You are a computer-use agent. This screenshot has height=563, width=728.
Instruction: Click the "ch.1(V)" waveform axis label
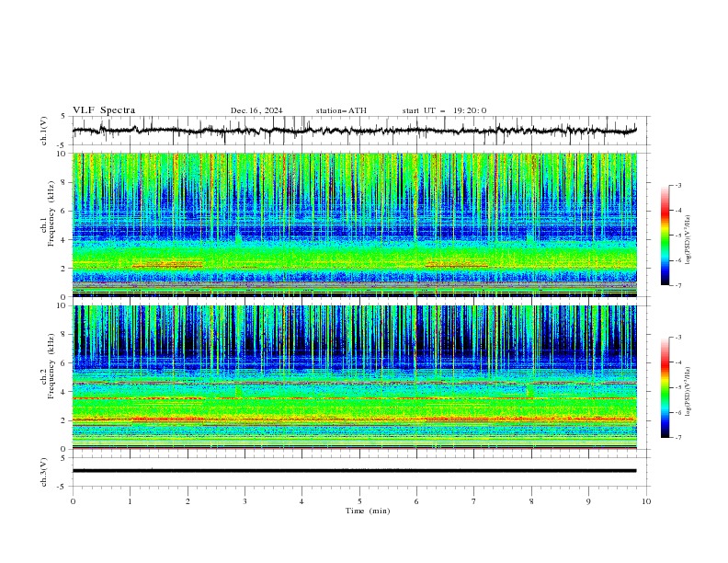tap(44, 131)
